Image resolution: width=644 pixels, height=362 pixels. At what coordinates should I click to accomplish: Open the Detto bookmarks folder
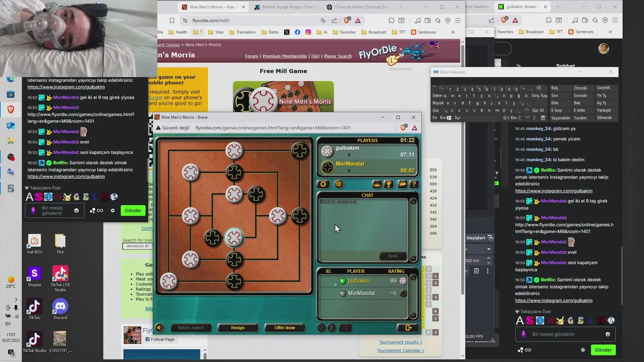(x=269, y=32)
